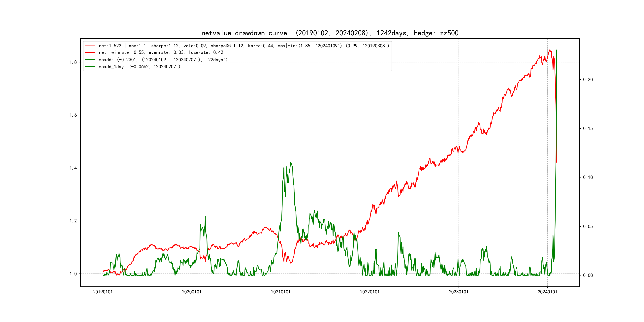Image resolution: width=644 pixels, height=322 pixels.
Task: Click the 1.8 left axis tick label
Action: (73, 62)
